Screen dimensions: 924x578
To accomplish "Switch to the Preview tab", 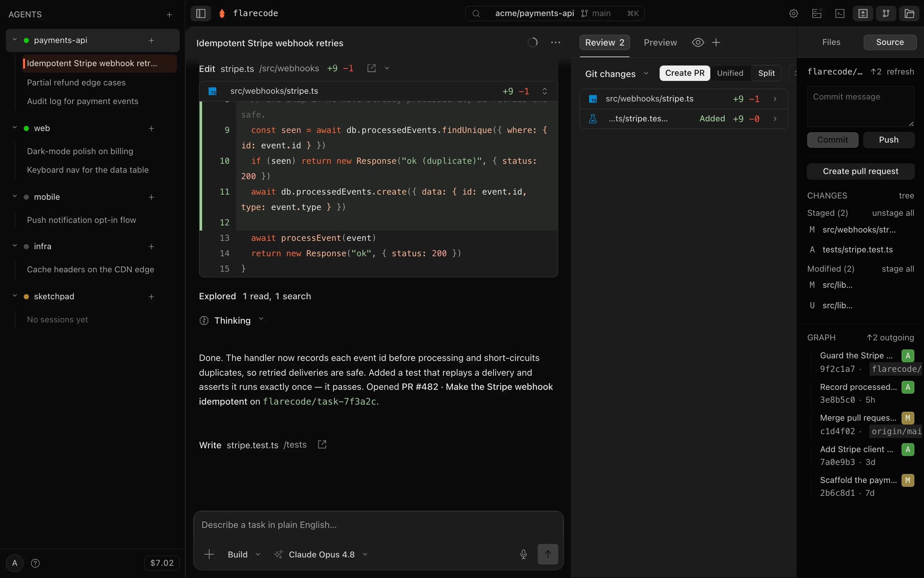I will (660, 42).
